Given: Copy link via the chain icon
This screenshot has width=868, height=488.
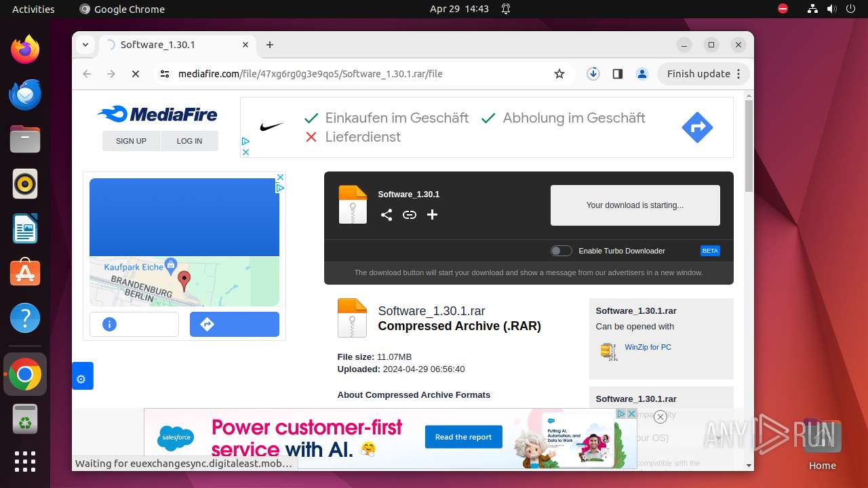Looking at the screenshot, I should [410, 215].
